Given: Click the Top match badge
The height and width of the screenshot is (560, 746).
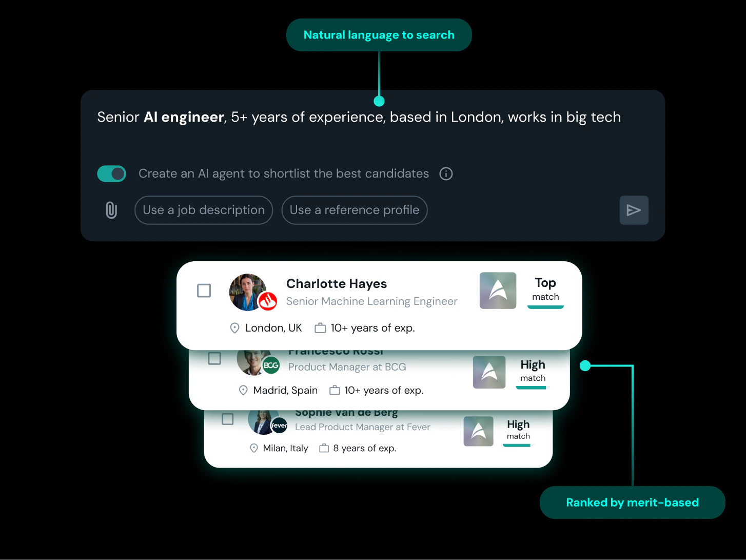Looking at the screenshot, I should (545, 289).
